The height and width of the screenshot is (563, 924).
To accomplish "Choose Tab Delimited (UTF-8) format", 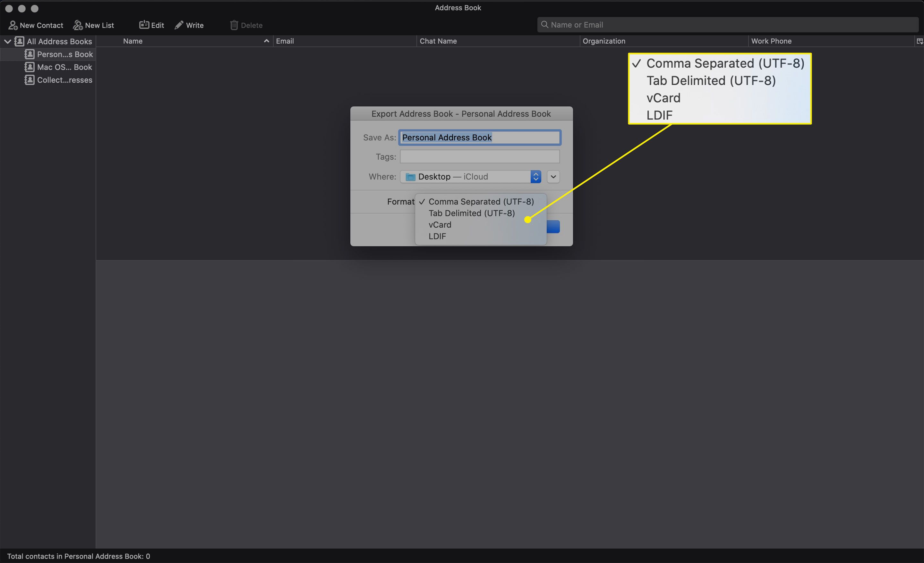I will (x=481, y=213).
